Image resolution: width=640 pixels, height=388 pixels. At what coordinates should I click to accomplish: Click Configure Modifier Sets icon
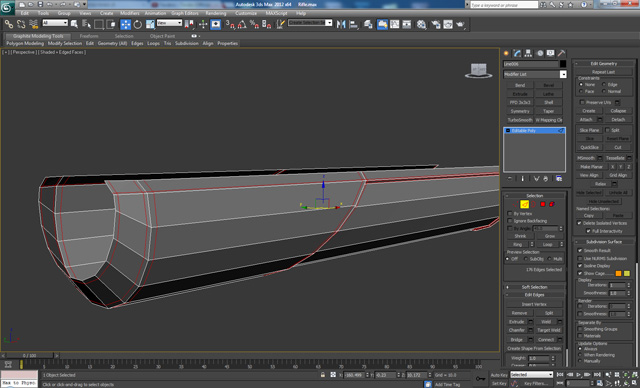(559, 179)
